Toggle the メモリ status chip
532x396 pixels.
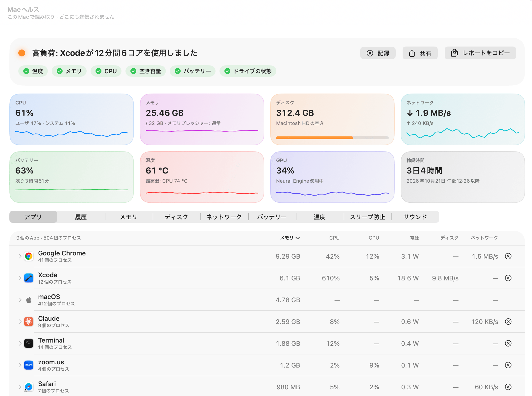point(69,71)
